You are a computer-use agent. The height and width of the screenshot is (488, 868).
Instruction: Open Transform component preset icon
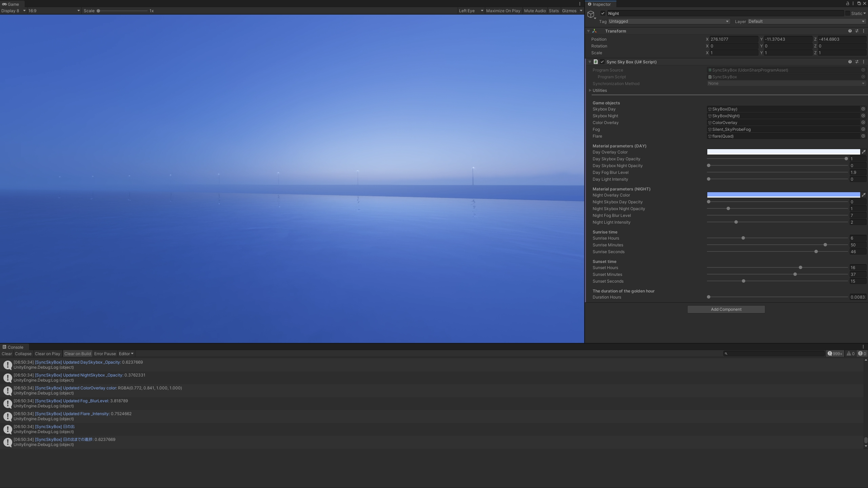(856, 31)
